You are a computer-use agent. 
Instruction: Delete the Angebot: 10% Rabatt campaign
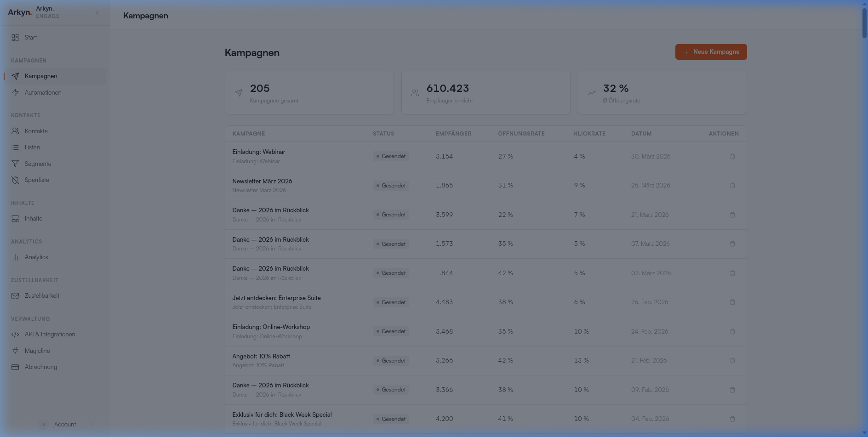[732, 361]
